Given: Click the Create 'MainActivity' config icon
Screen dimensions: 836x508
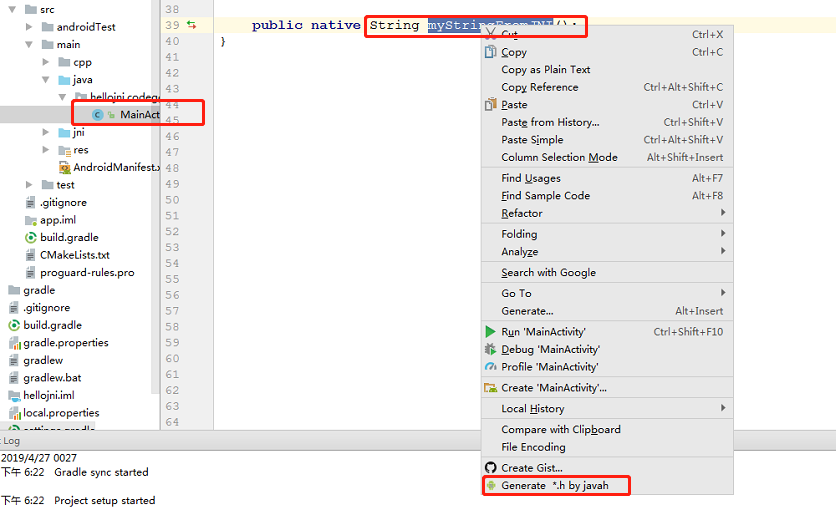Looking at the screenshot, I should click(490, 388).
